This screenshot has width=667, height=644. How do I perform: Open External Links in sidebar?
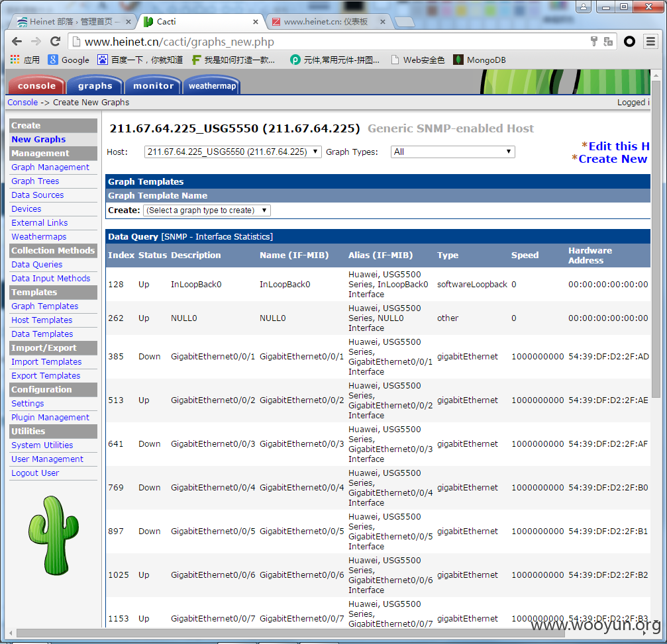tap(40, 223)
